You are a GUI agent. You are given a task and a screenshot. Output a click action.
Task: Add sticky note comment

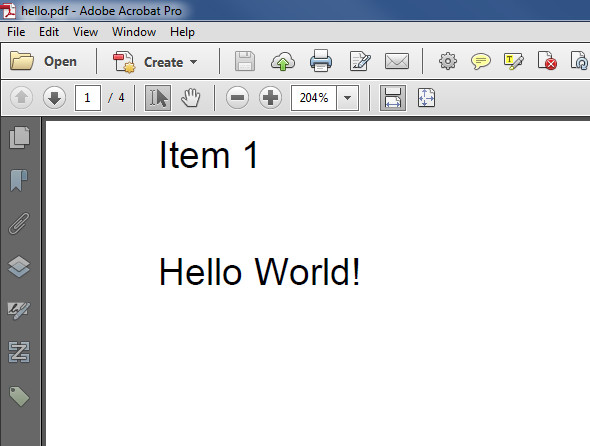pos(481,61)
